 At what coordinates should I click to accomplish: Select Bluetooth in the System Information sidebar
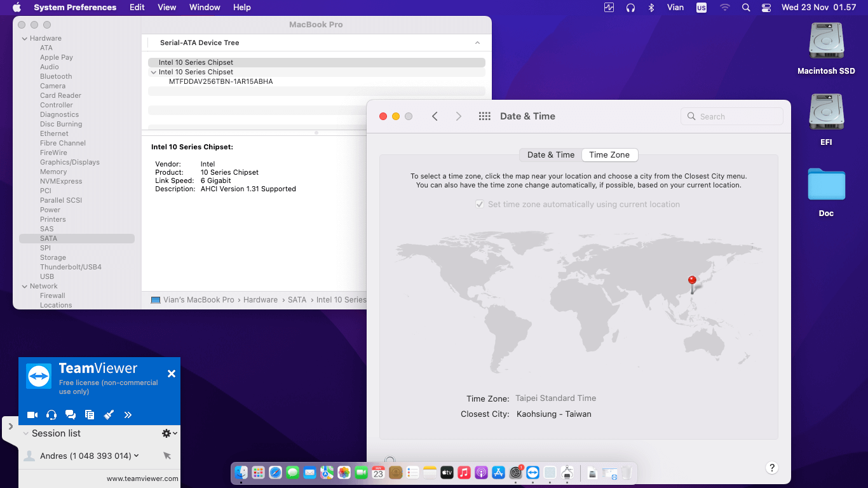(x=56, y=76)
